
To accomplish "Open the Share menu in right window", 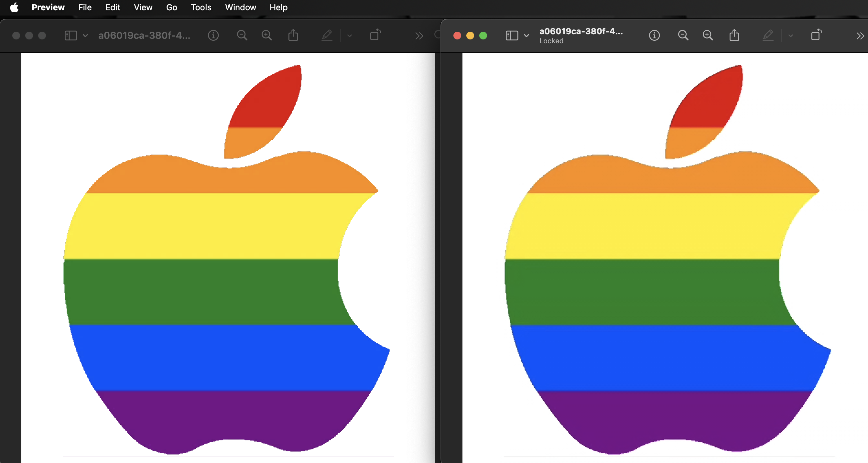I will (x=734, y=35).
